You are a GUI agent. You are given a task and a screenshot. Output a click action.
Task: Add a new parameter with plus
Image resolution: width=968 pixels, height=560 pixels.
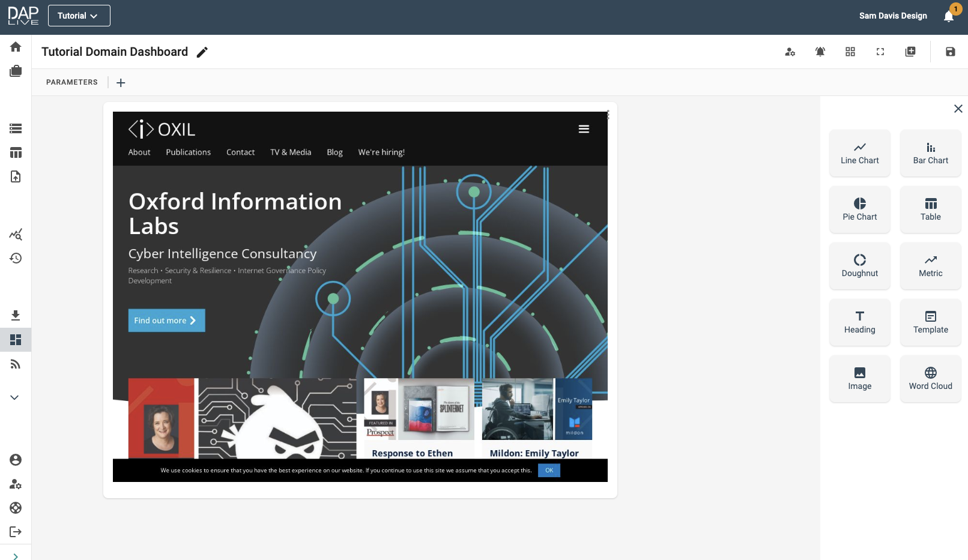click(x=121, y=83)
